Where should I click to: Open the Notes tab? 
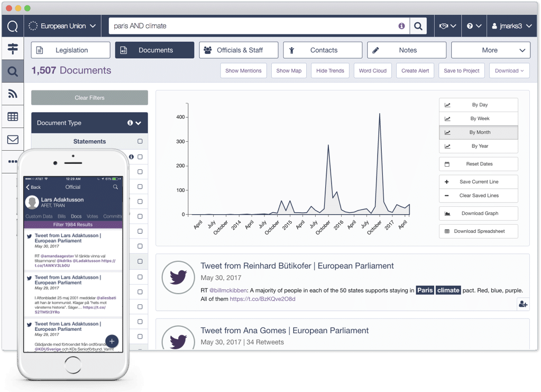407,50
